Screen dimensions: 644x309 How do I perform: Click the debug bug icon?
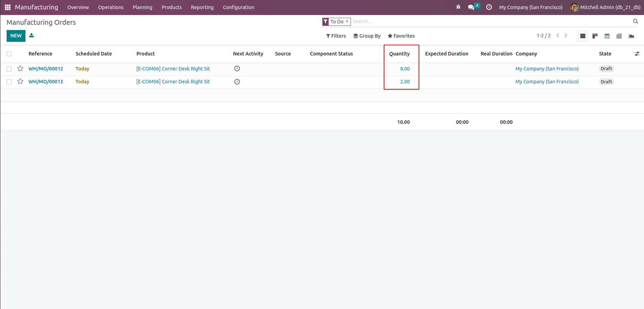(x=458, y=7)
